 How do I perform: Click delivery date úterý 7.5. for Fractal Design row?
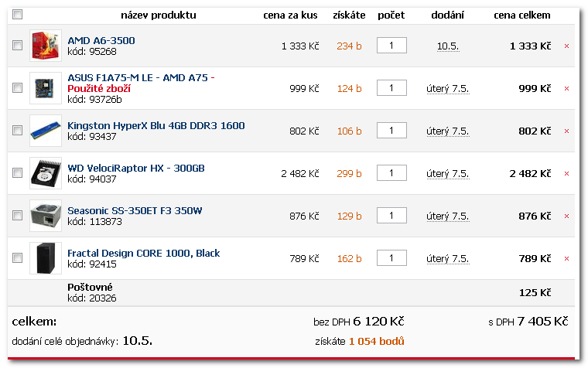[448, 259]
